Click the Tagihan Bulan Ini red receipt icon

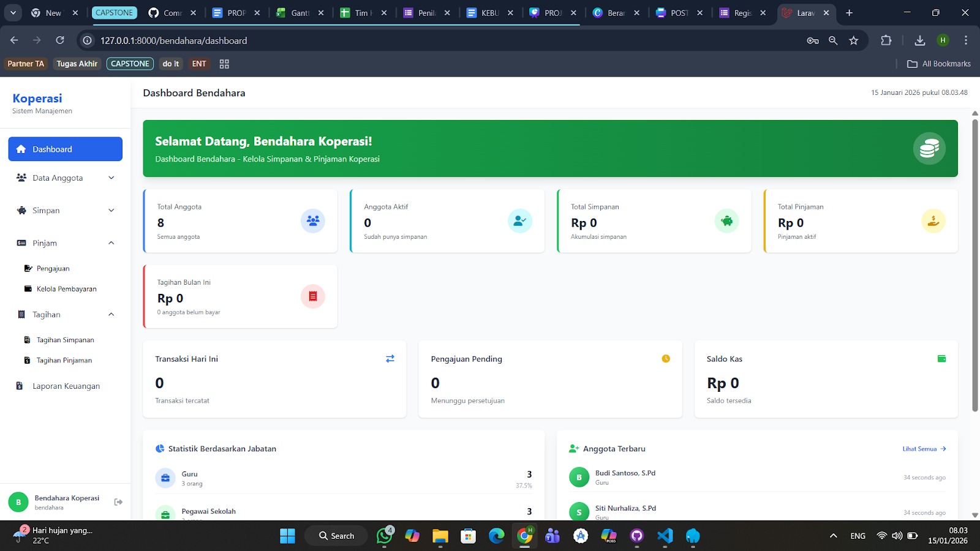click(312, 296)
